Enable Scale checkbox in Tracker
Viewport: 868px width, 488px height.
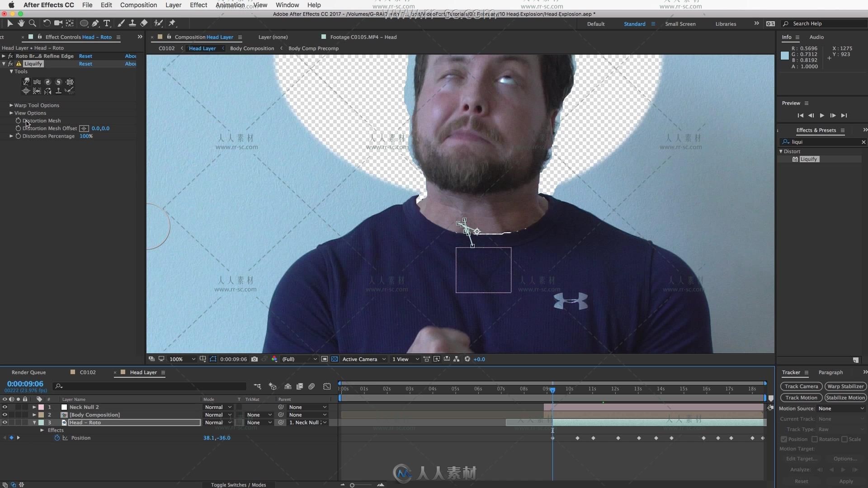[x=844, y=439]
